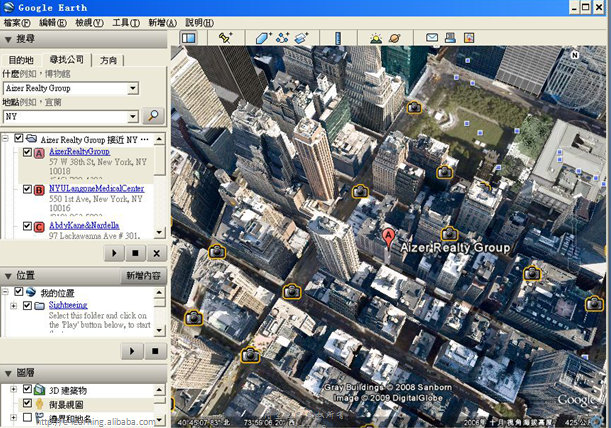Click red A icon in results list
This screenshot has height=428, width=611.
(39, 153)
